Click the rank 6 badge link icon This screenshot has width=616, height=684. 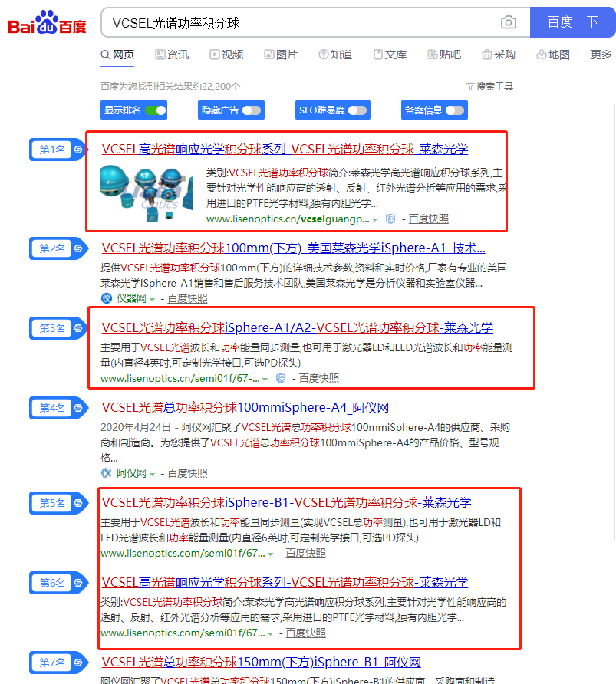pos(78,583)
